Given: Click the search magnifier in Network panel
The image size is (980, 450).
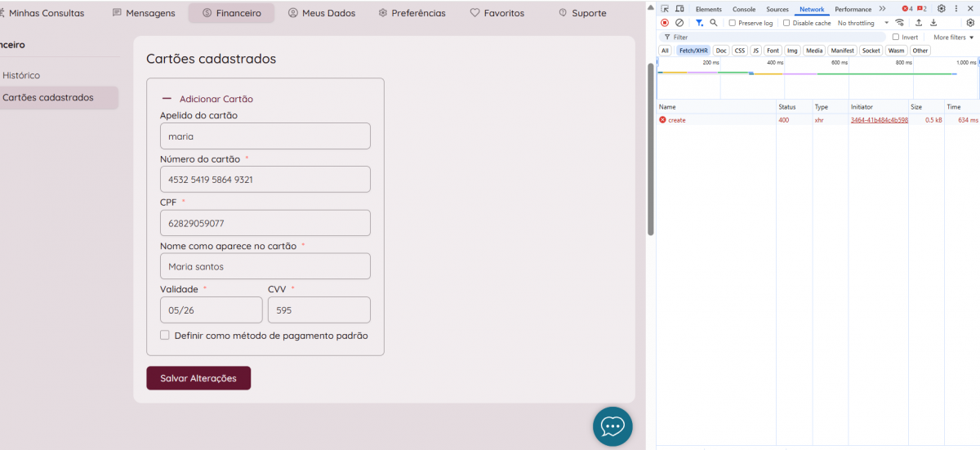Looking at the screenshot, I should pos(714,23).
